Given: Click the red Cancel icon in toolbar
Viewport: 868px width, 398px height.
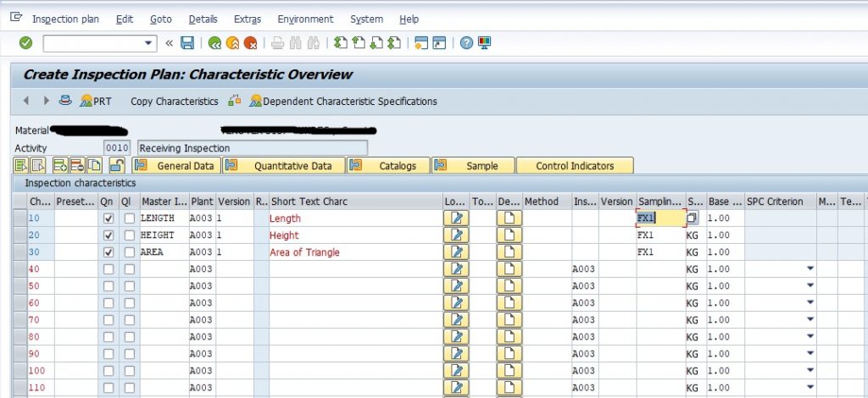Looking at the screenshot, I should click(x=250, y=43).
